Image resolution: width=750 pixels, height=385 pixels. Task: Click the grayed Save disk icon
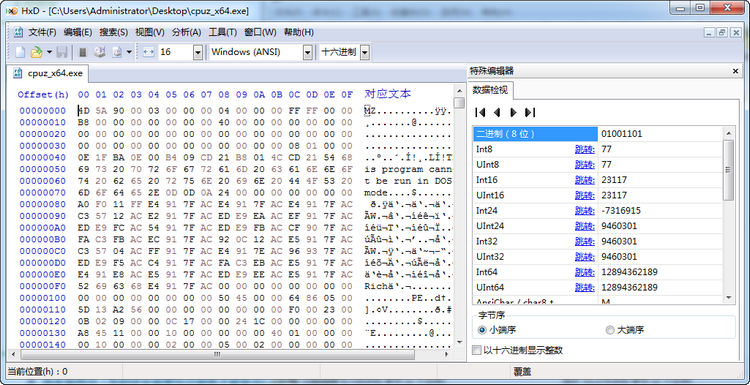point(62,52)
